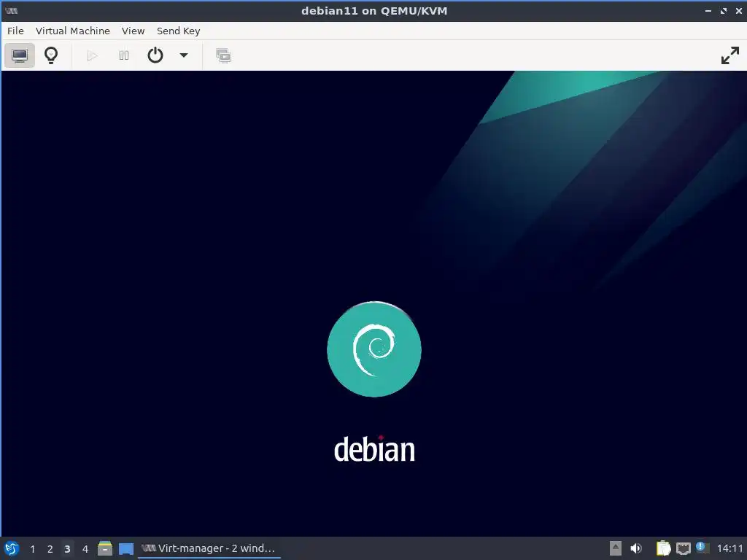Expand the shutdown options dropdown arrow

coord(183,55)
